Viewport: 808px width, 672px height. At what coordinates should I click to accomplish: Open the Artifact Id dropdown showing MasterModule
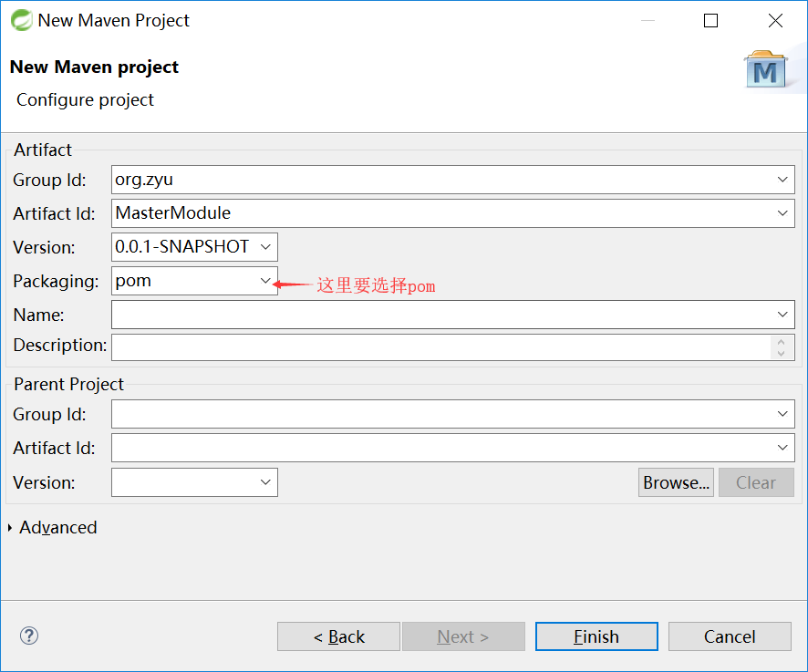pos(782,212)
